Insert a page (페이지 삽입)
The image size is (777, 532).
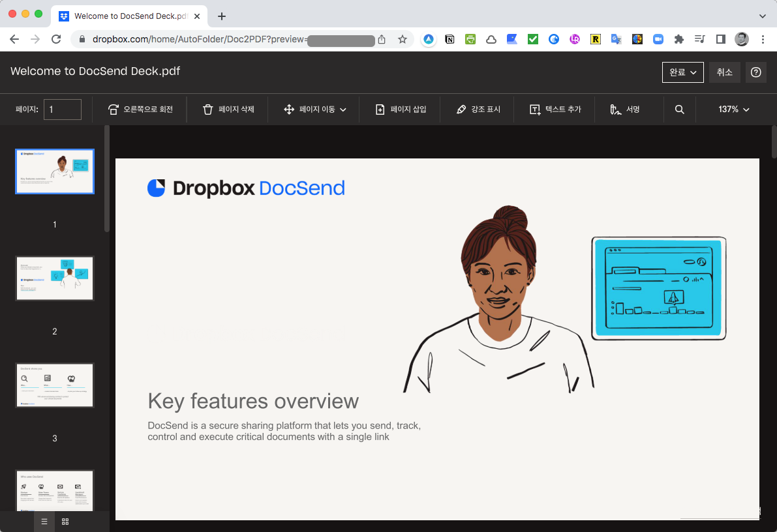(x=401, y=110)
